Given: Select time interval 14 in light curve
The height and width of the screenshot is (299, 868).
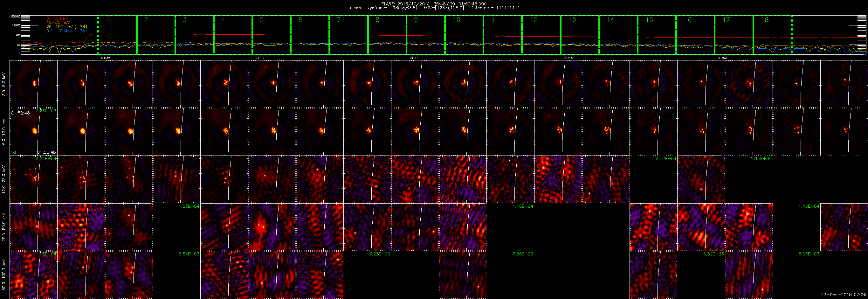Looking at the screenshot, I should click(x=618, y=35).
